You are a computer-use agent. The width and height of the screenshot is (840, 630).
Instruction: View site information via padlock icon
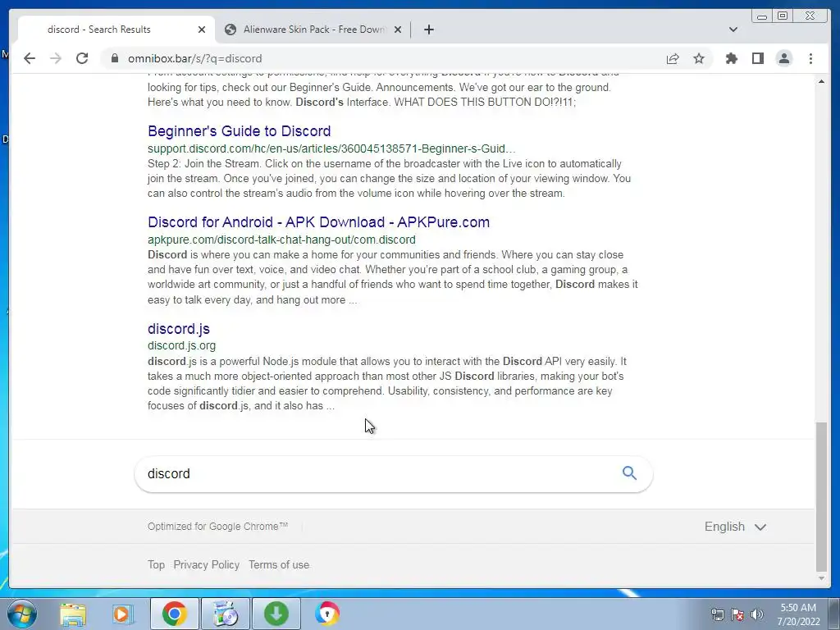[x=115, y=58]
